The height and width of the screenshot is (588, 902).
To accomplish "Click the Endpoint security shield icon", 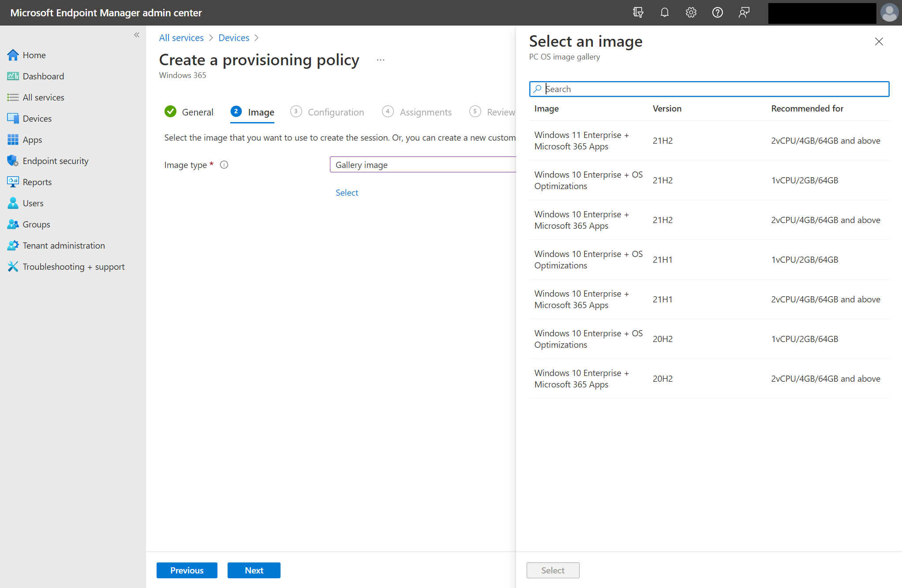I will [13, 161].
